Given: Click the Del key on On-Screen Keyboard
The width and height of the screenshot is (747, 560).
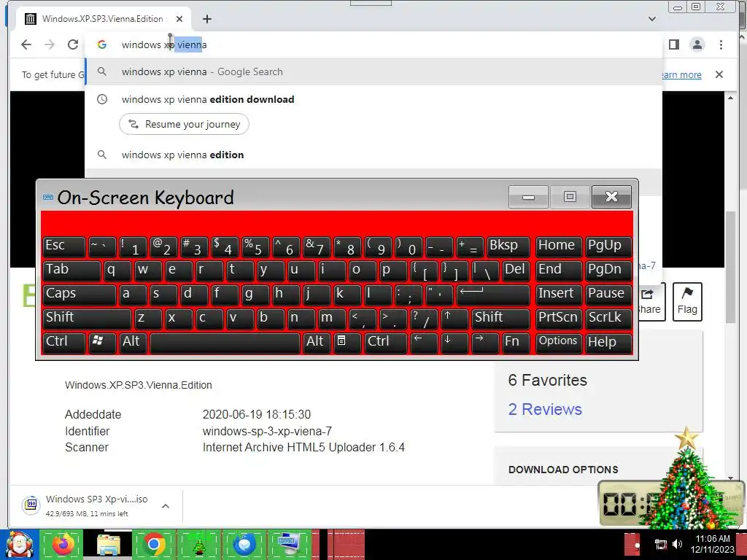Looking at the screenshot, I should [516, 270].
